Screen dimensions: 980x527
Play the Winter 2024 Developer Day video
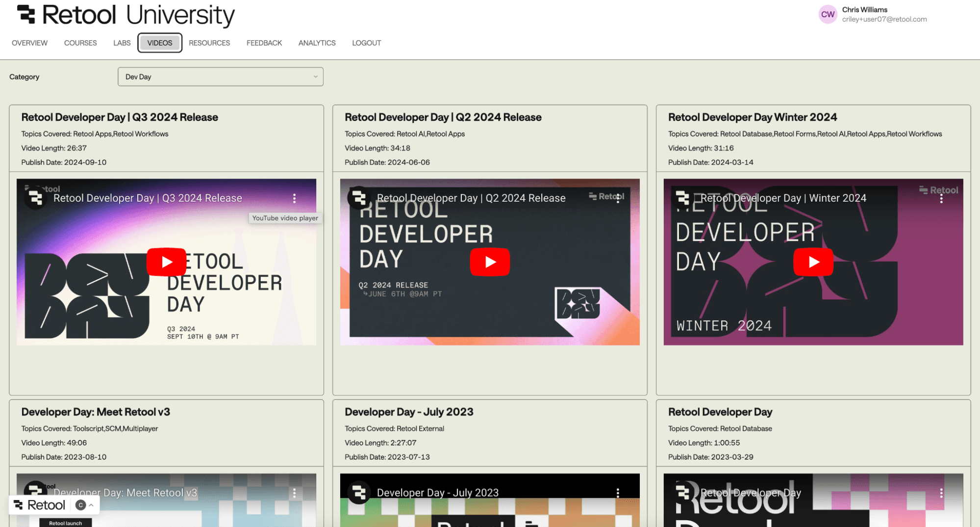tap(813, 261)
